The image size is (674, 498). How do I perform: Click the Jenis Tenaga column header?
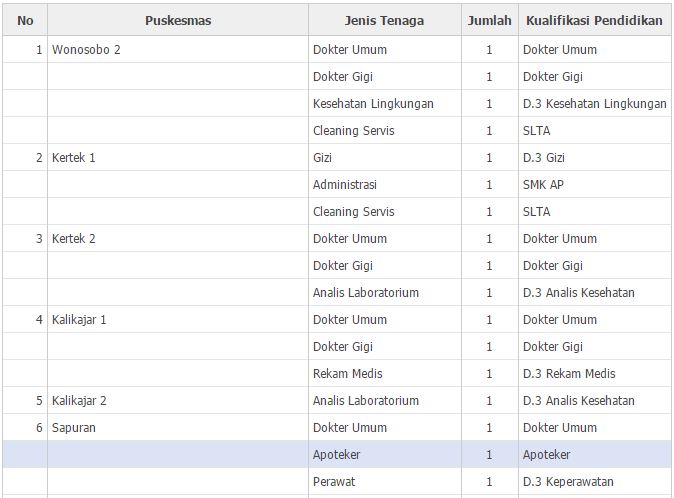click(384, 20)
